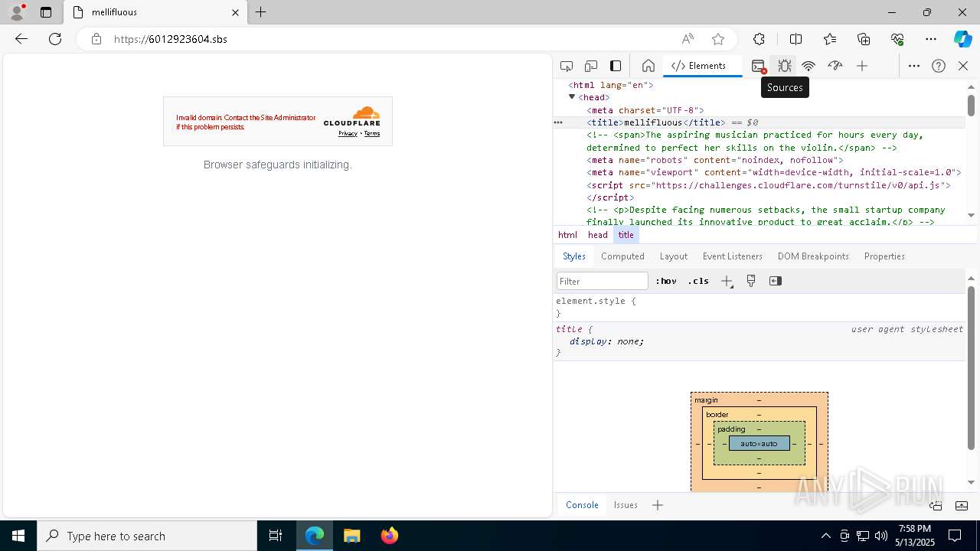Switch to the Console drawer tab

pyautogui.click(x=582, y=505)
